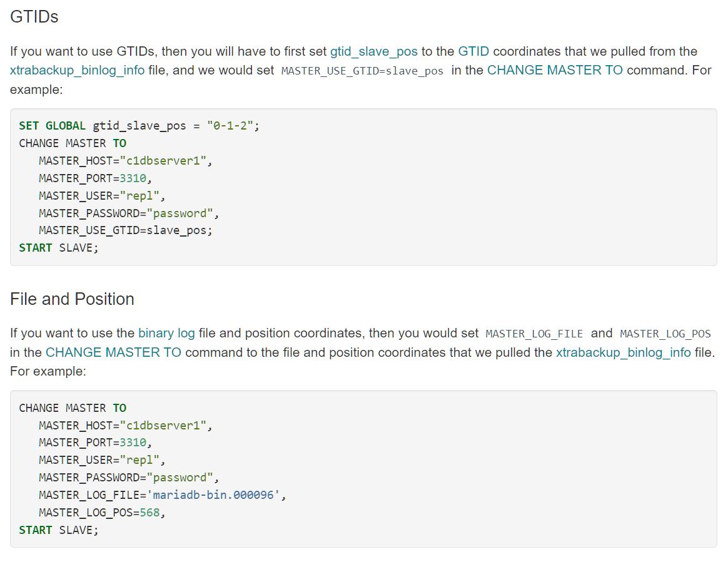The image size is (728, 564).
Task: Click the SET GLOBAL gtid_slave_pos code line
Action: 139,126
